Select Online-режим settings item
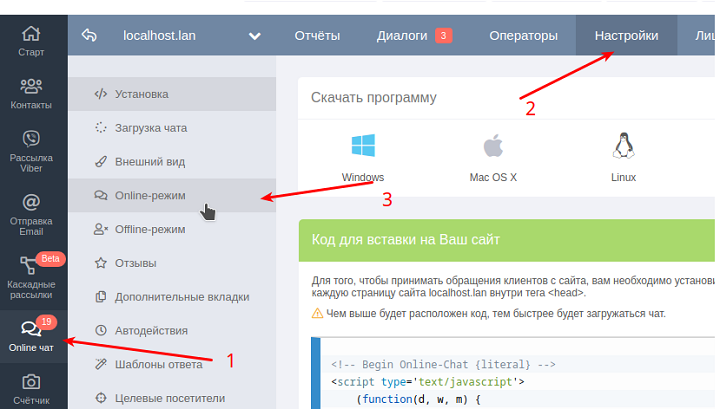This screenshot has width=720, height=409. click(x=172, y=195)
